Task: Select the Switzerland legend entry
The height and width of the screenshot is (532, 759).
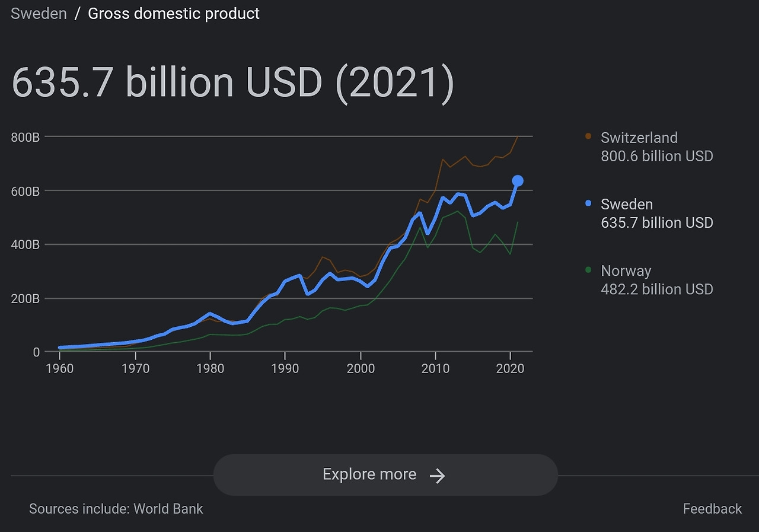Action: click(639, 138)
